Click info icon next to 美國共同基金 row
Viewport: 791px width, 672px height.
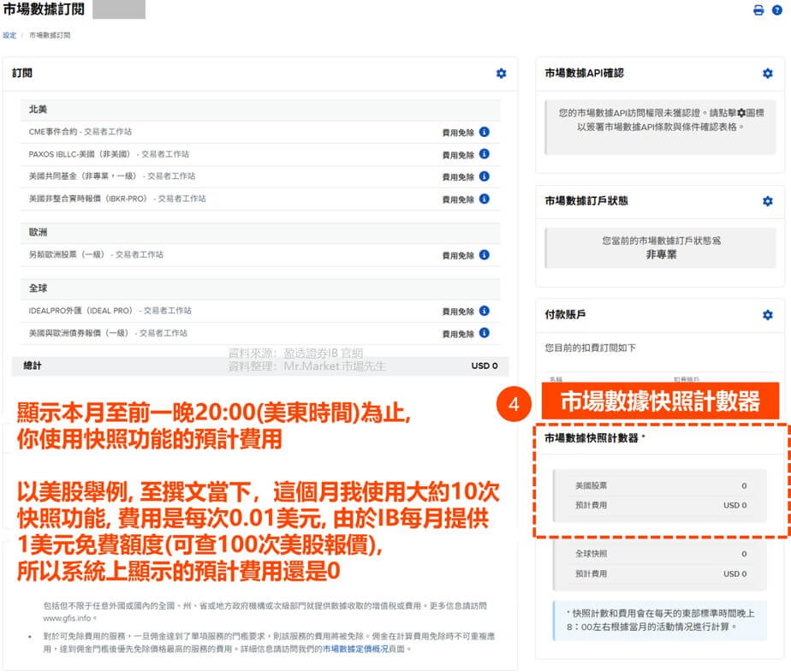[485, 177]
